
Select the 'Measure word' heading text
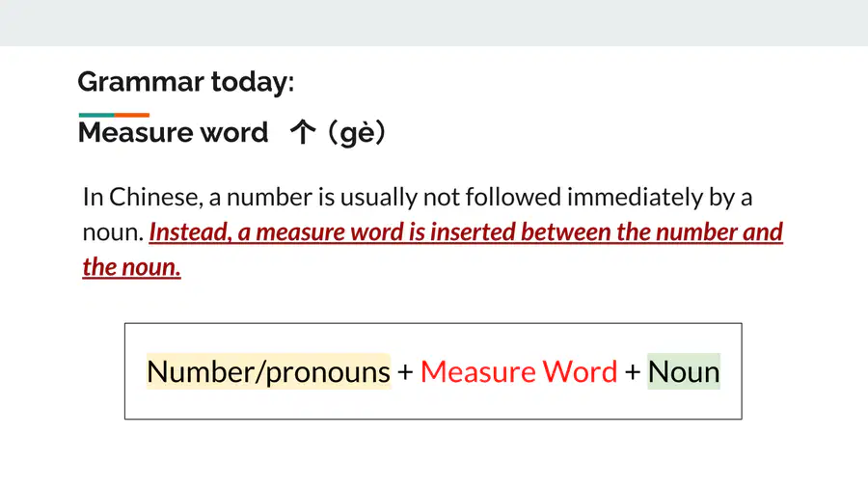coord(173,132)
